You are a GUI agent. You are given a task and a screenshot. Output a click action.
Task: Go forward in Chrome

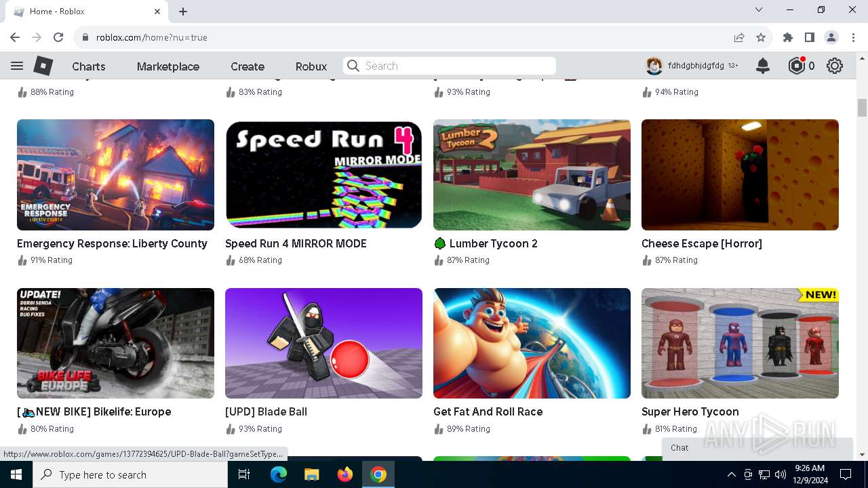pos(37,37)
